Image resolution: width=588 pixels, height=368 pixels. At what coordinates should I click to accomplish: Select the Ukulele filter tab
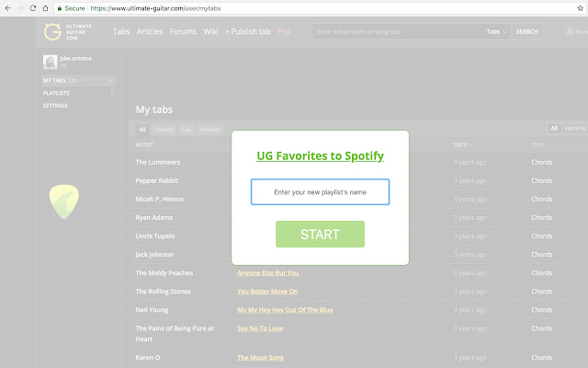tap(209, 130)
